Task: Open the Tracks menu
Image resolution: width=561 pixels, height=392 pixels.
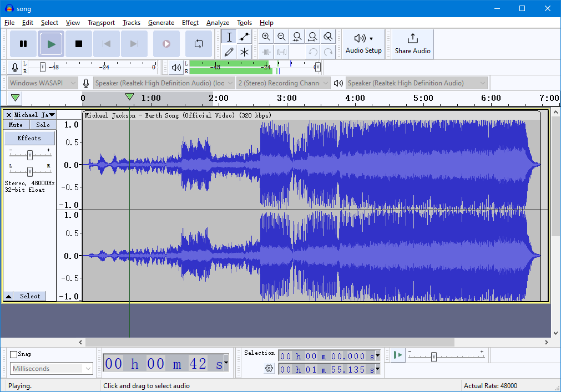Action: (x=132, y=23)
